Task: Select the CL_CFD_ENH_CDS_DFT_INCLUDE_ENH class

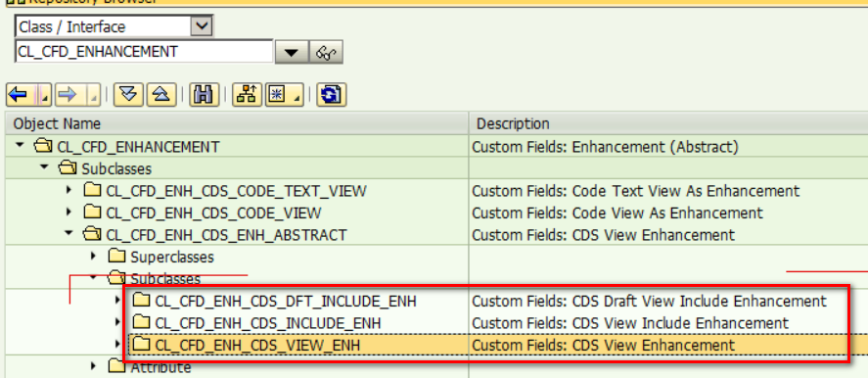Action: tap(286, 301)
